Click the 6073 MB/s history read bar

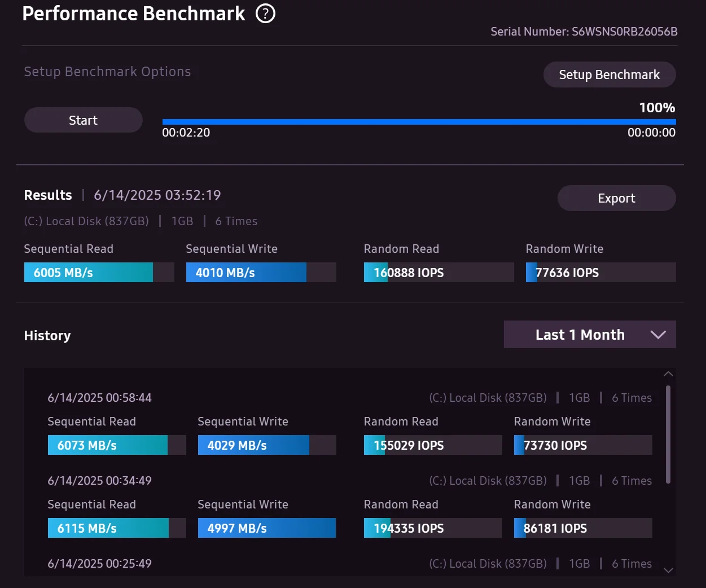(x=116, y=445)
